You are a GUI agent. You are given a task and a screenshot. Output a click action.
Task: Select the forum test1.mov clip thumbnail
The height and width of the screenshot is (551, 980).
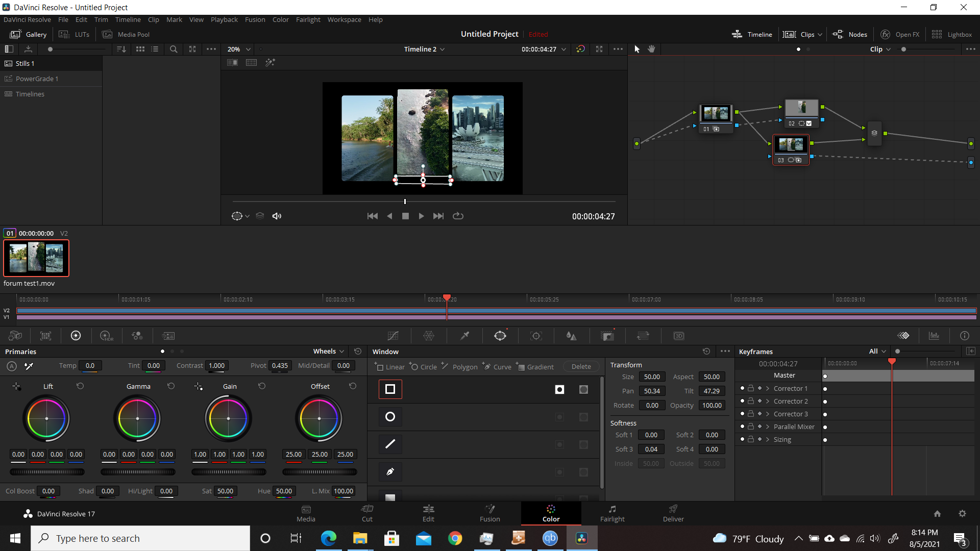pos(36,258)
